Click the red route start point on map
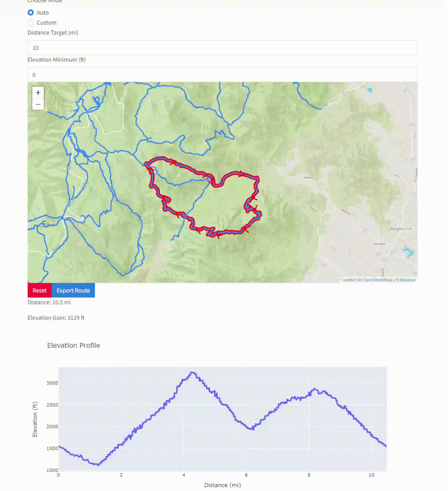 coord(145,165)
